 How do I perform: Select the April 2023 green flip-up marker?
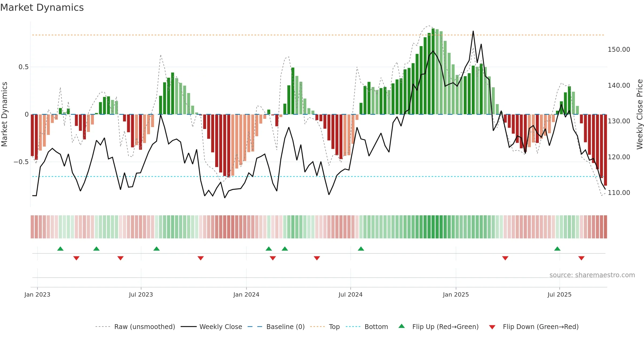click(97, 249)
